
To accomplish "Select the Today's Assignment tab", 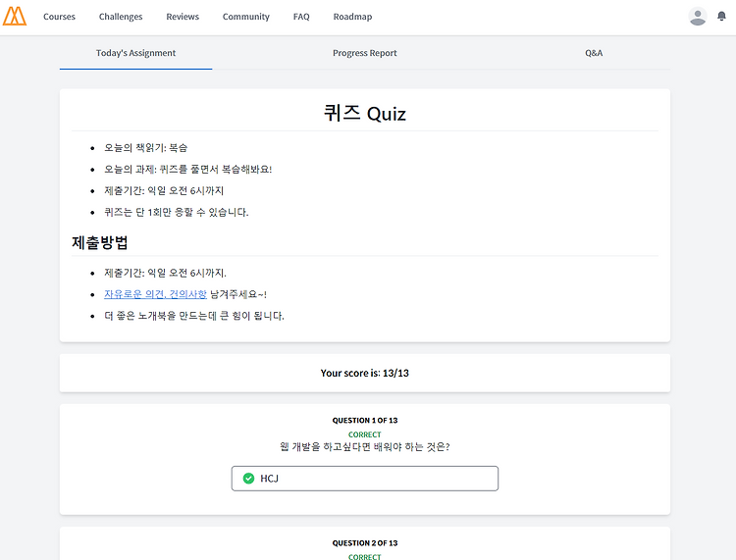I will tap(135, 53).
